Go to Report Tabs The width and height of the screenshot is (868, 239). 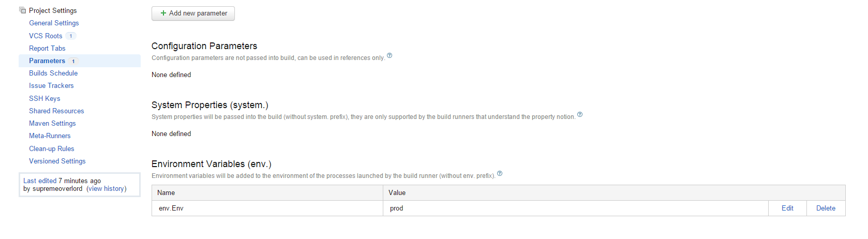pyautogui.click(x=47, y=48)
